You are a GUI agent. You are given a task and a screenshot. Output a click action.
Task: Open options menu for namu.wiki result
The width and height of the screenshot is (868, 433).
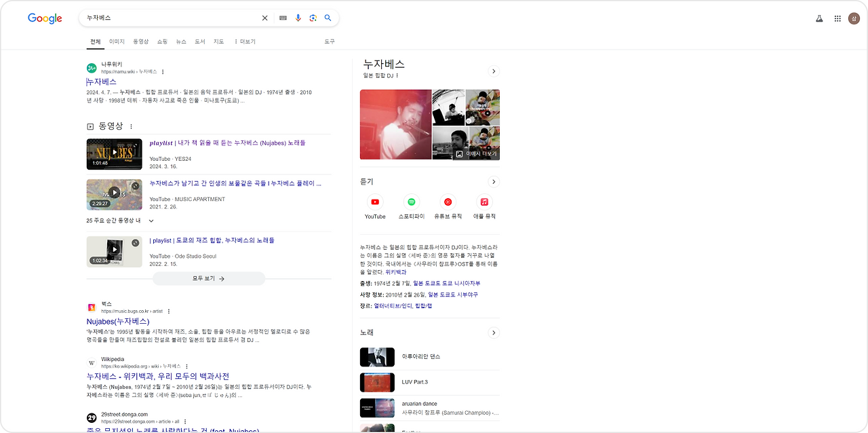[x=163, y=71]
